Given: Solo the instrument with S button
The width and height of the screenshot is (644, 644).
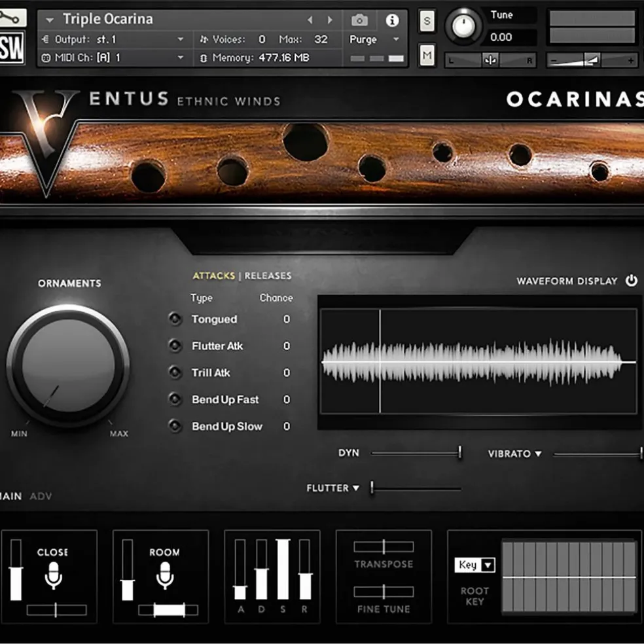Looking at the screenshot, I should click(427, 20).
